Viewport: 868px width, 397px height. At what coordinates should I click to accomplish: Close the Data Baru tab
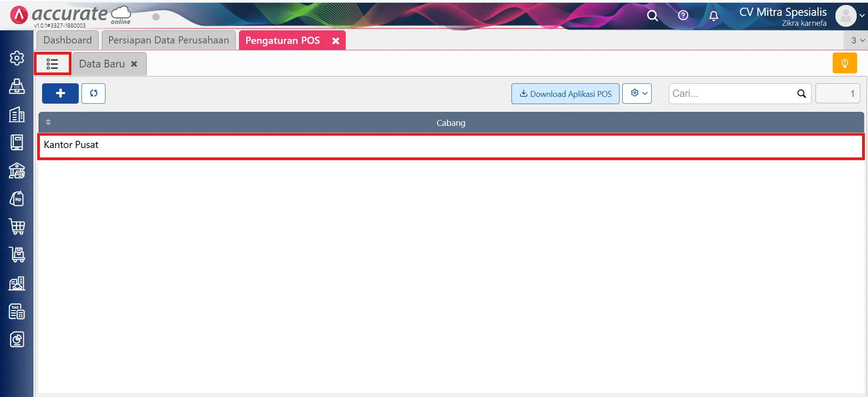[x=134, y=64]
